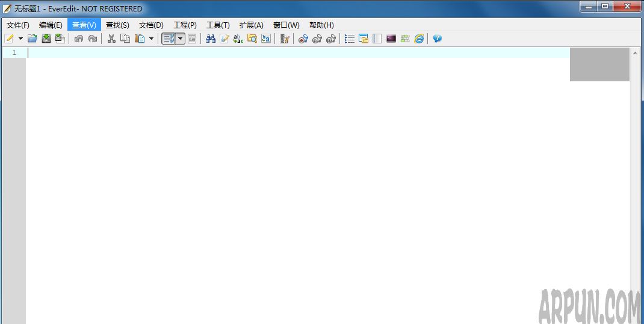The width and height of the screenshot is (644, 324).
Task: Click the browser preview globe icon
Action: pos(419,39)
